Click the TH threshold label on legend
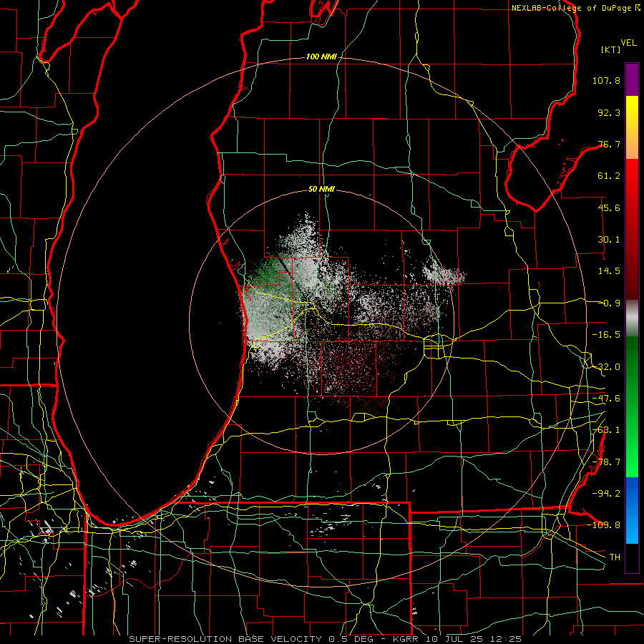This screenshot has height=644, width=644. pos(615,557)
